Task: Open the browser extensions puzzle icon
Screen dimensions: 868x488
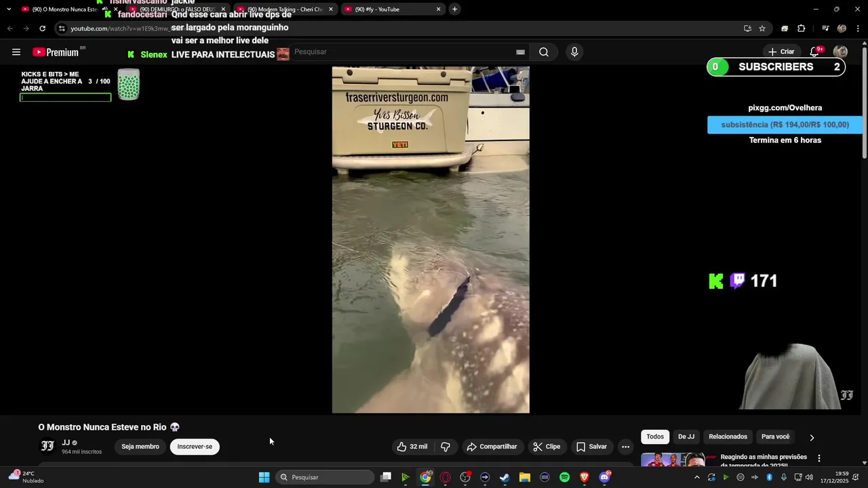Action: pyautogui.click(x=802, y=28)
